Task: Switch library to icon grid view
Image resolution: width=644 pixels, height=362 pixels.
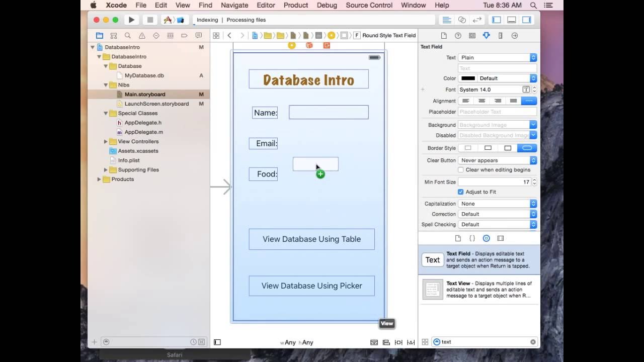Action: pyautogui.click(x=425, y=342)
